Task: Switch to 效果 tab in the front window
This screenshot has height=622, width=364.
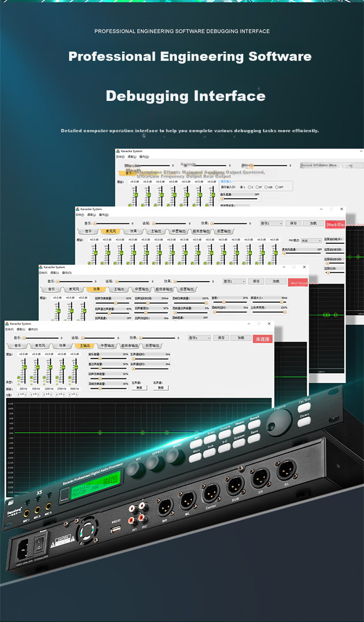Action: point(62,346)
